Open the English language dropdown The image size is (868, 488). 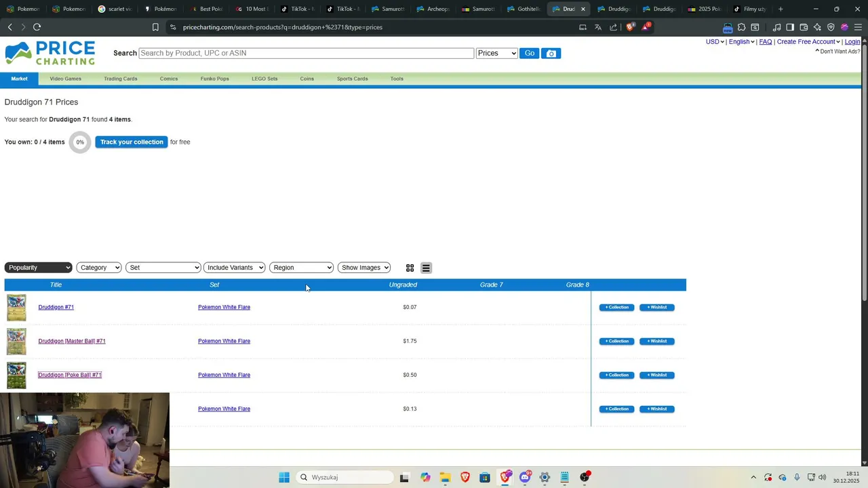[x=742, y=42]
